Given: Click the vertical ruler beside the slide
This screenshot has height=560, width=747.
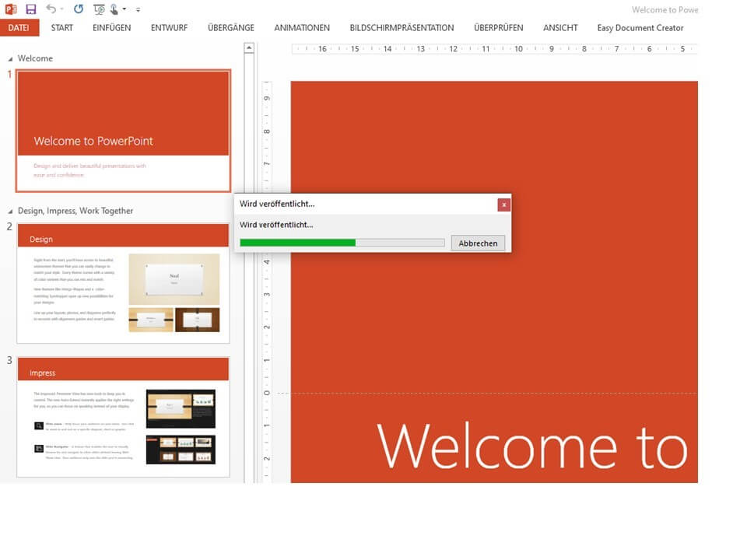Looking at the screenshot, I should coord(266,281).
